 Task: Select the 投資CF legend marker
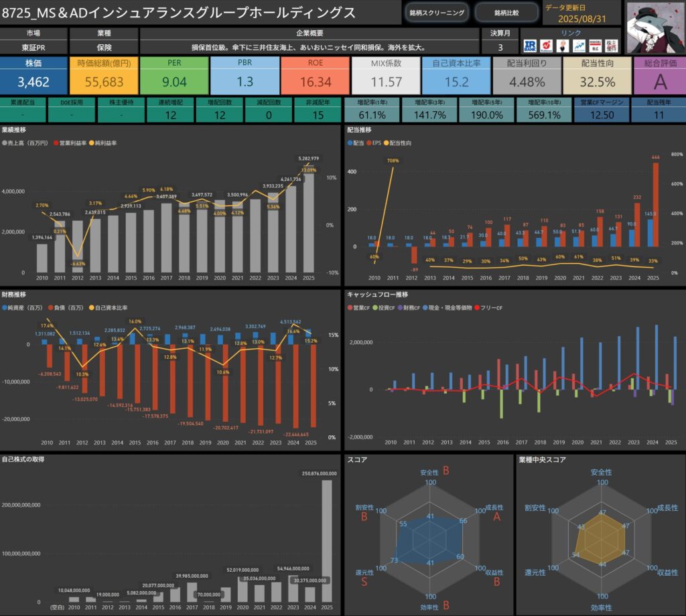tap(375, 308)
